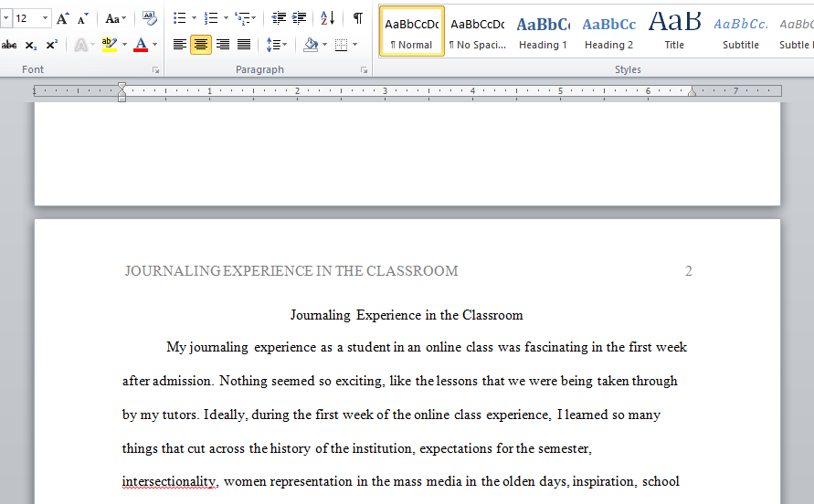
Task: Click the word 'tutors' in the paragraph
Action: [179, 415]
